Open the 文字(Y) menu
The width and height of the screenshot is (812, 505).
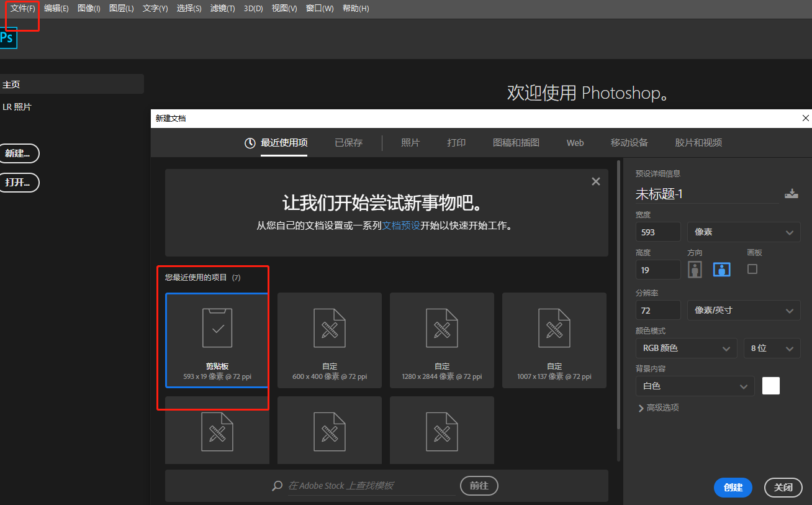[155, 9]
